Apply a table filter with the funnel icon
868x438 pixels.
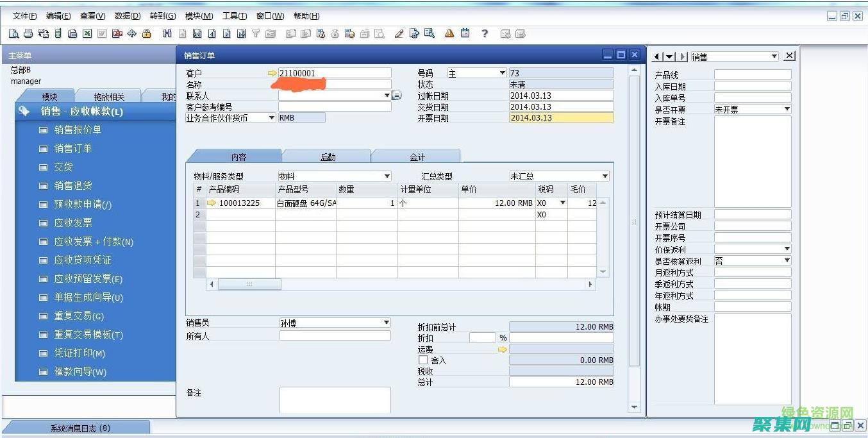coord(256,33)
